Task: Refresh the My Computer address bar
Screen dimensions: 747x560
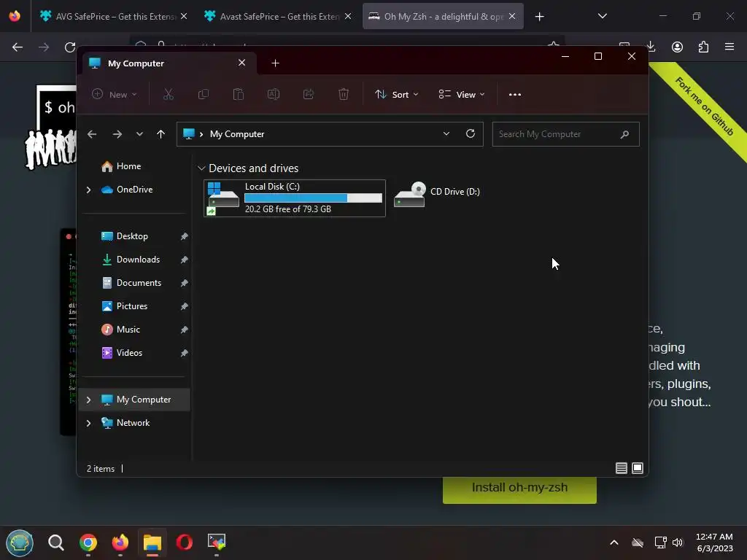Action: coord(471,134)
